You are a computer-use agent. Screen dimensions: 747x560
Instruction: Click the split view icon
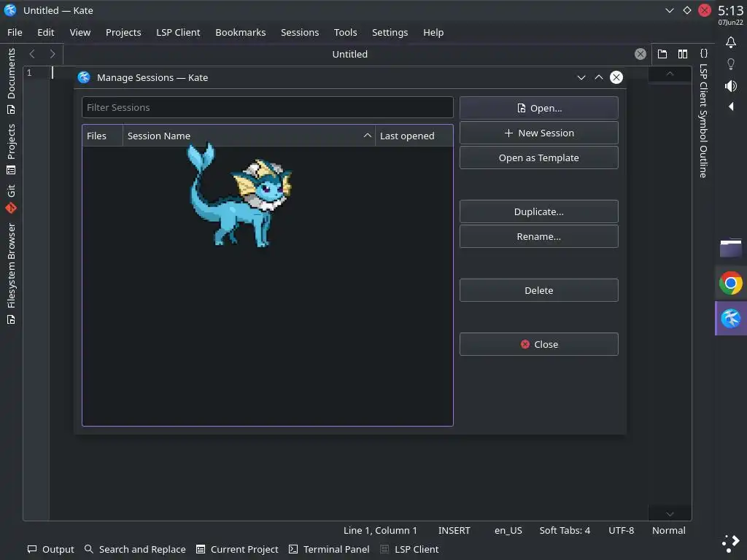(x=683, y=54)
